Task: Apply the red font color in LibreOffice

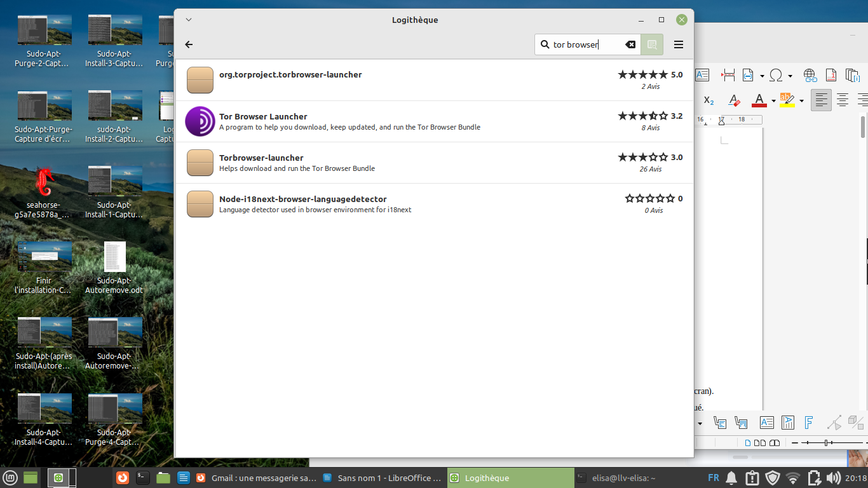Action: [x=759, y=100]
